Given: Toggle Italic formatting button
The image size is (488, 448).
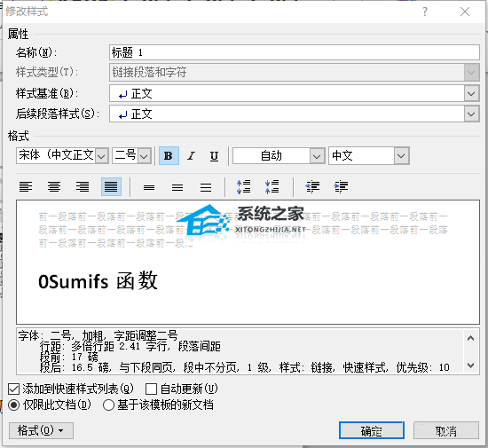Looking at the screenshot, I should pyautogui.click(x=192, y=155).
